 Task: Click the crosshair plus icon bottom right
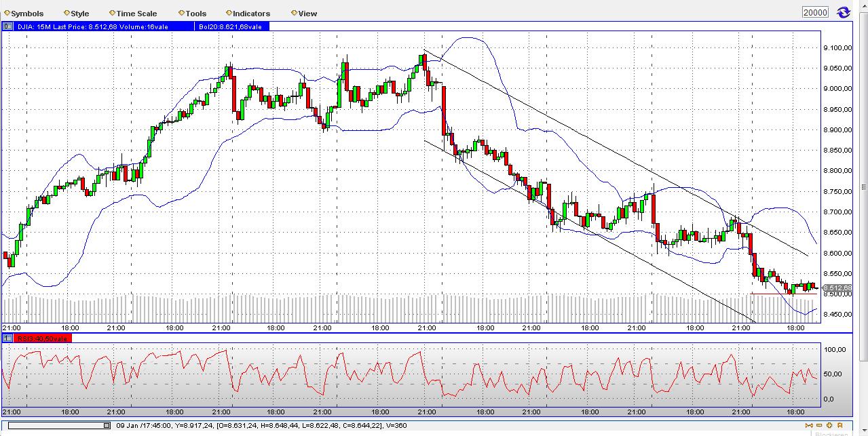[829, 425]
